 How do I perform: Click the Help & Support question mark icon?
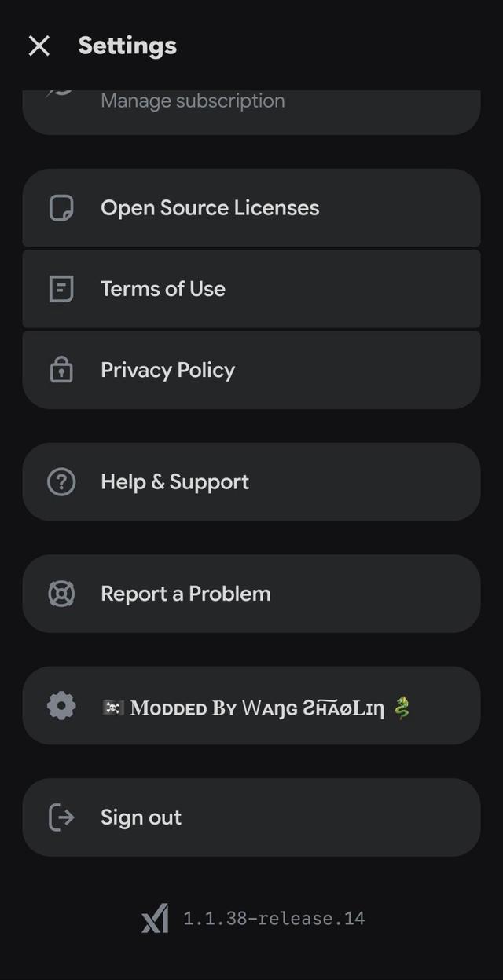coord(62,481)
